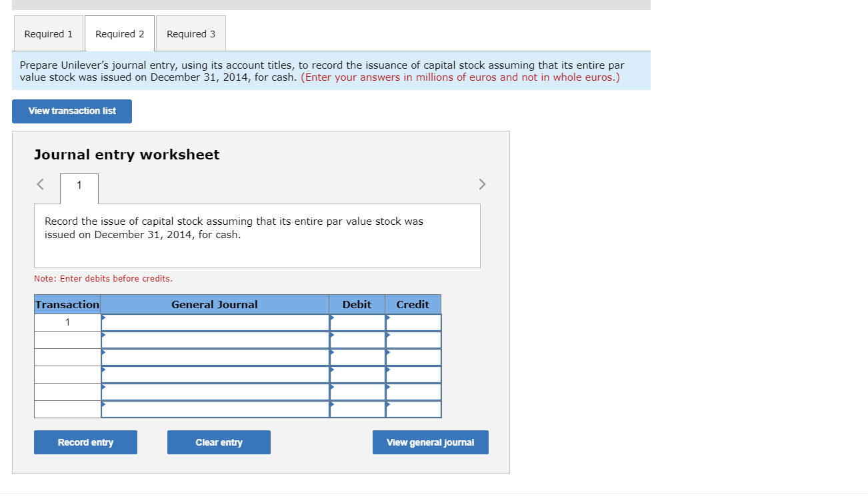Click the Journal entry worksheet heading
The image size is (868, 497).
coord(127,155)
